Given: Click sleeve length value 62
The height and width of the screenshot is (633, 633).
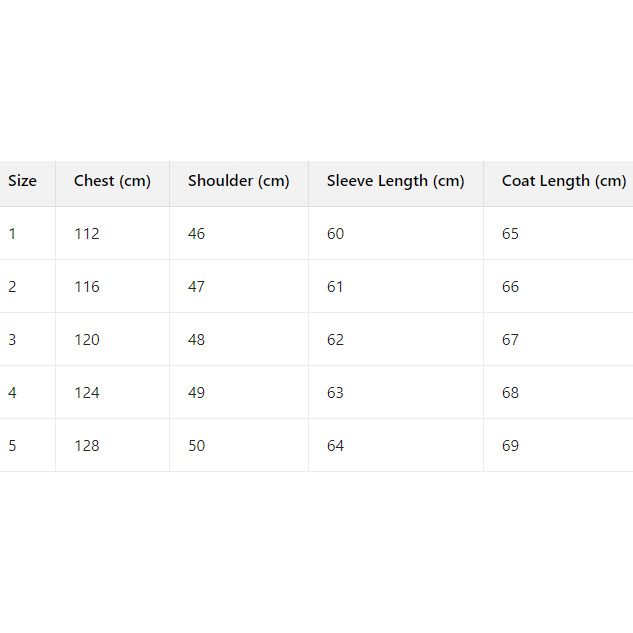Looking at the screenshot, I should click(x=336, y=340).
